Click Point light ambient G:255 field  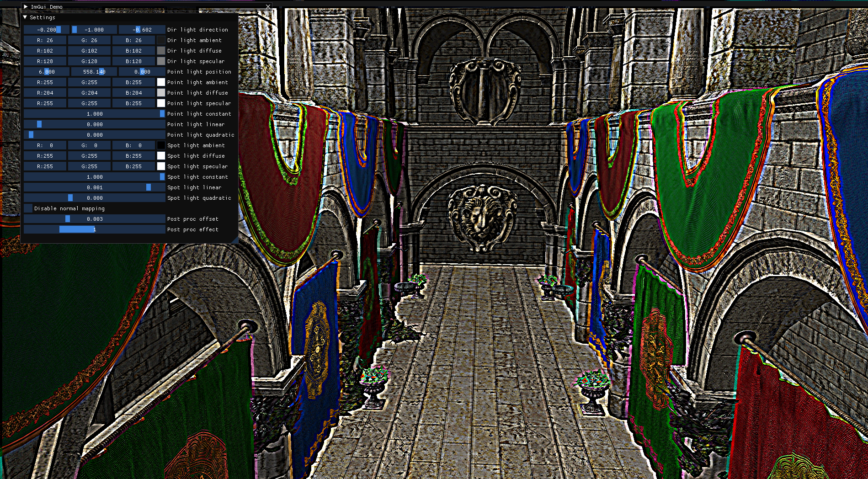89,82
